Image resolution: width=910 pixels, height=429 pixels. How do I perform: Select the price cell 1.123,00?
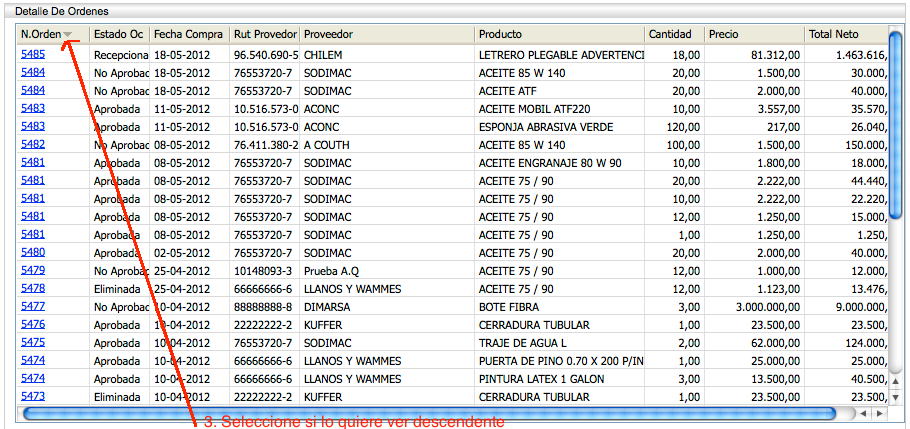(x=754, y=289)
